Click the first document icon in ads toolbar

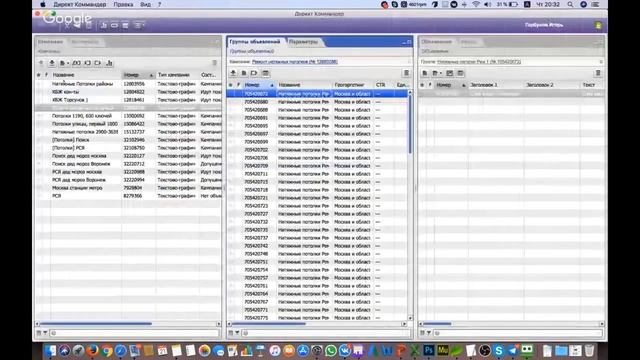coord(425,73)
